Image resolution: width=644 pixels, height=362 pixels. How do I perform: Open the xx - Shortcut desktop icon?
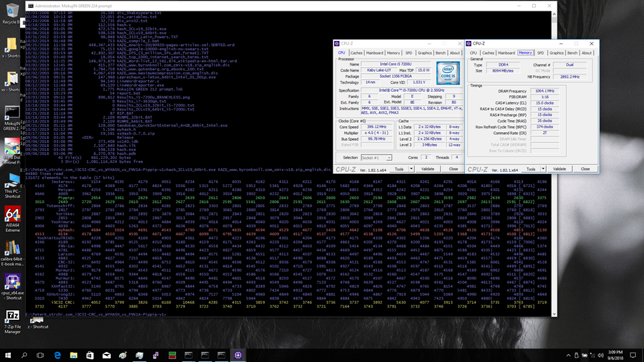pos(11,82)
